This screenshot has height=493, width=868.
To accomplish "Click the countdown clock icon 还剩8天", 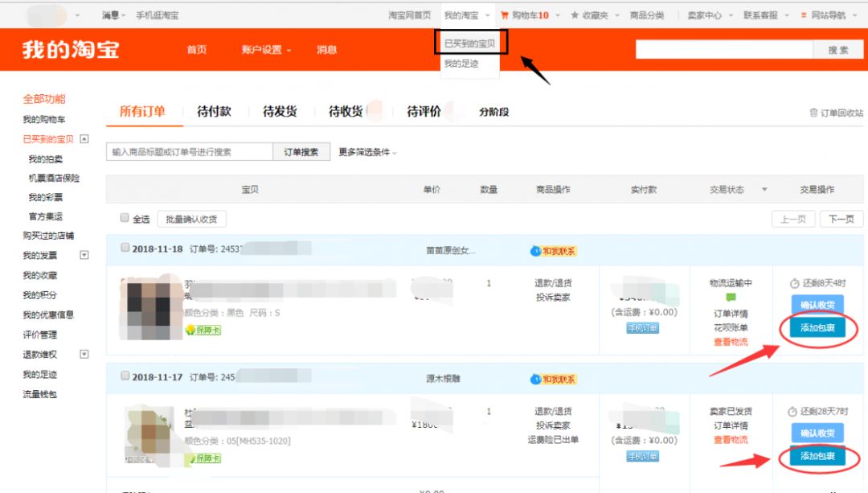I will pos(794,284).
